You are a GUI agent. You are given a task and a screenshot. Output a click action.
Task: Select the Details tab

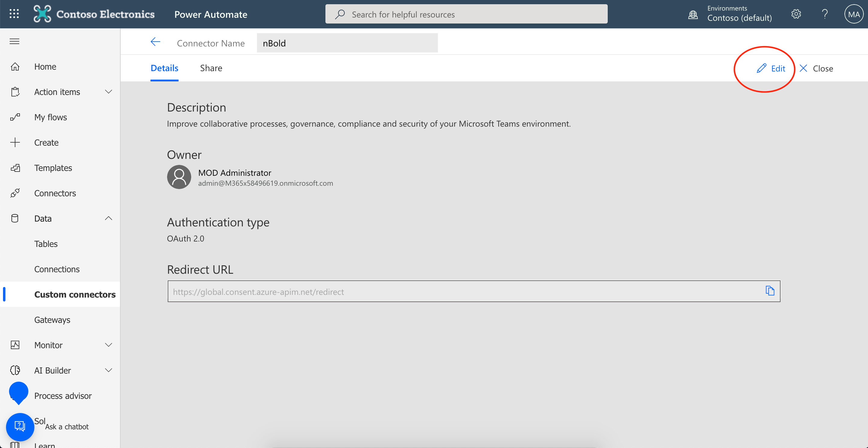164,68
